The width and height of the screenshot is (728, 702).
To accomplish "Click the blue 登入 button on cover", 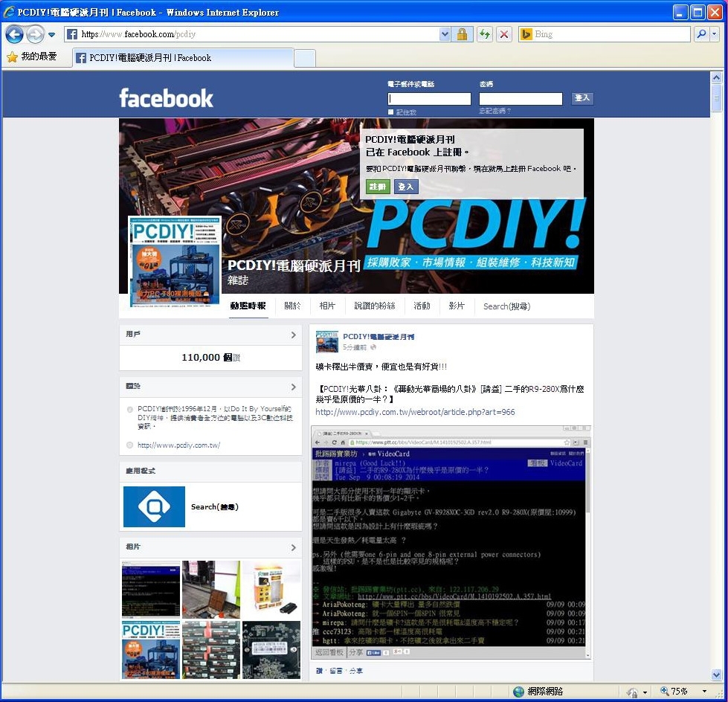I will 406,187.
